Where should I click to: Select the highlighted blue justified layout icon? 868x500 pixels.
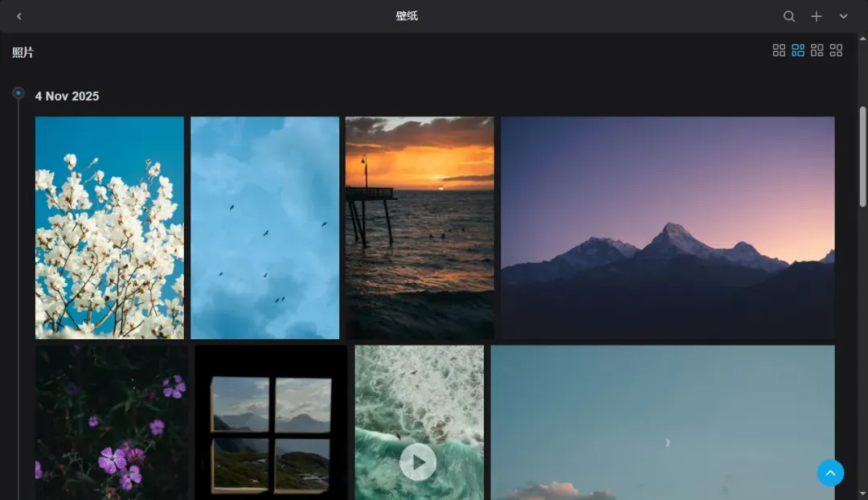pos(798,50)
